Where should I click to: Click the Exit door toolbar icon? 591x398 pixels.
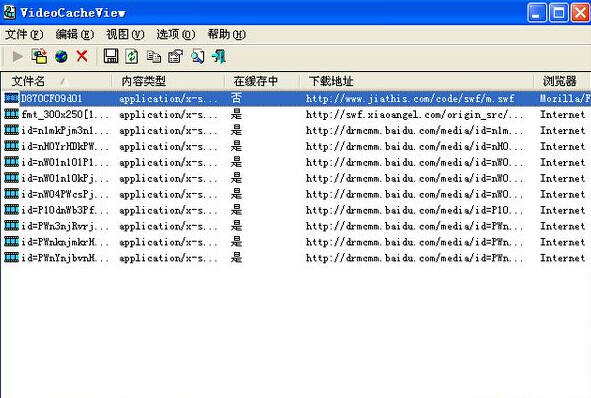click(x=219, y=57)
